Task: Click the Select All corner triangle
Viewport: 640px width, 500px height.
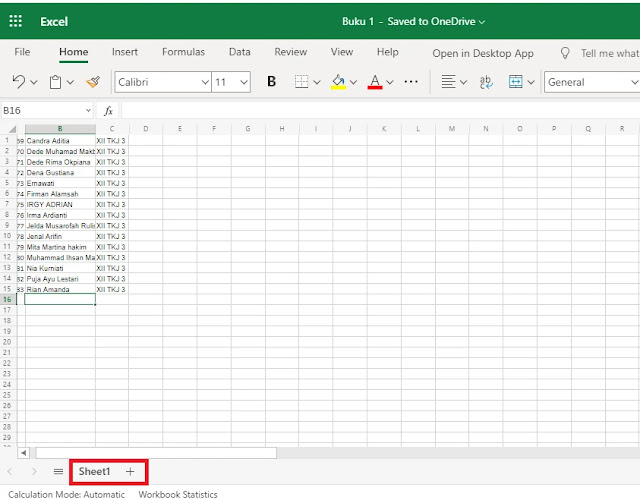Action: (12, 129)
